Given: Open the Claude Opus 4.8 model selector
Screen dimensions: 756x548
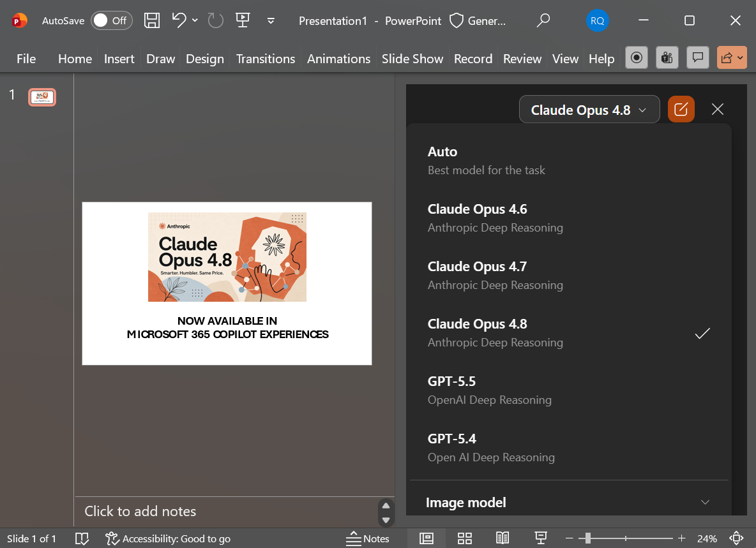Looking at the screenshot, I should tap(589, 109).
